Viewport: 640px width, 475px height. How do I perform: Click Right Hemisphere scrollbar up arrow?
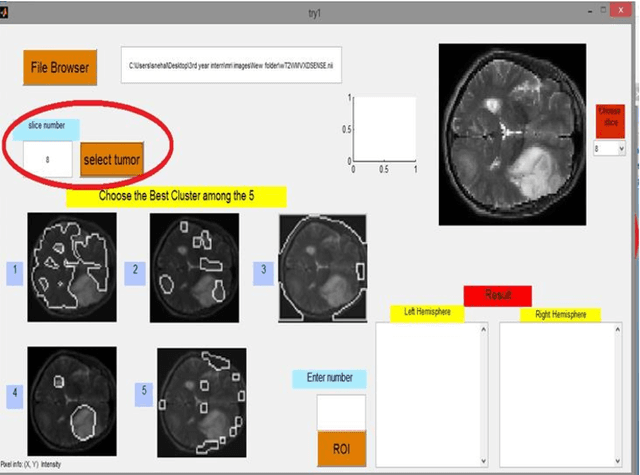pos(618,329)
